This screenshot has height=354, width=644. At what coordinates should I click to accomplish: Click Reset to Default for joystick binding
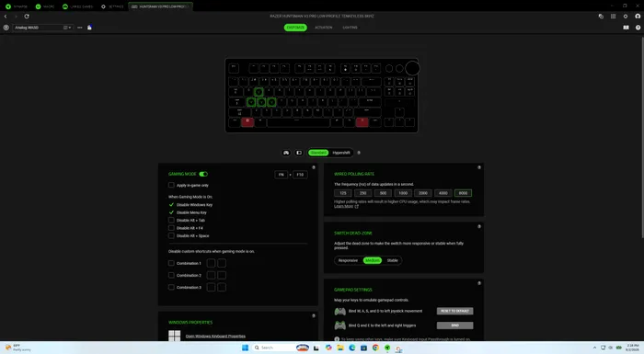(x=454, y=311)
